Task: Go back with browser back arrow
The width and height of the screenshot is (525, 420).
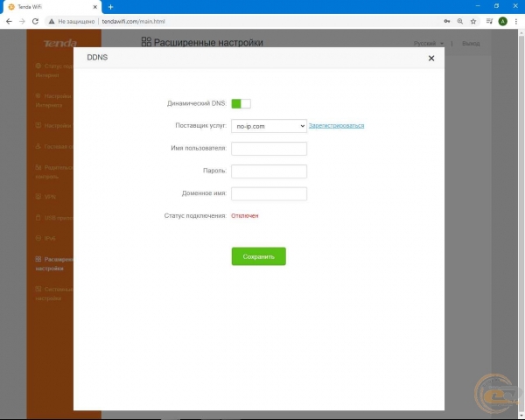Action: click(9, 21)
